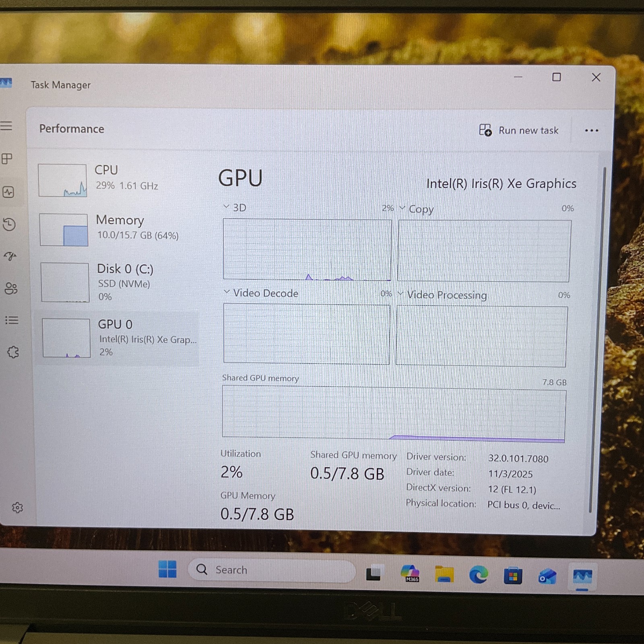Click the PCI bus 0 physical location
The width and height of the screenshot is (644, 644).
tap(523, 506)
